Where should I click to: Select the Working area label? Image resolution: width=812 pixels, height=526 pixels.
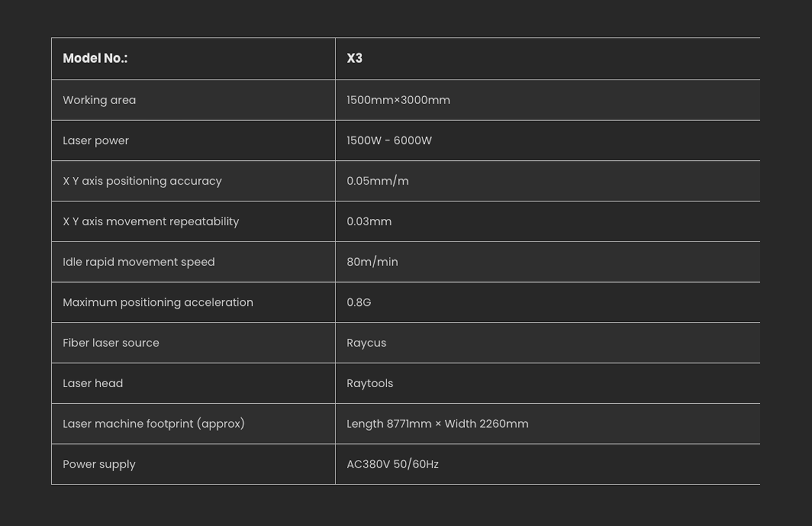tap(99, 100)
